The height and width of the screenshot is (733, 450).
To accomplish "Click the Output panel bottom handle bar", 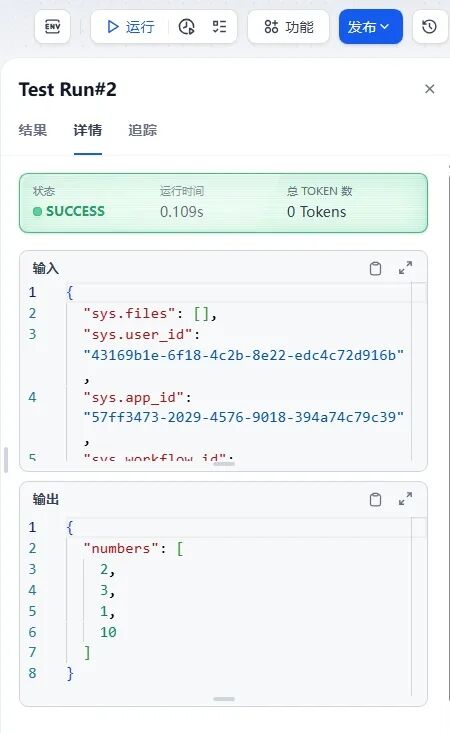I will [x=224, y=699].
